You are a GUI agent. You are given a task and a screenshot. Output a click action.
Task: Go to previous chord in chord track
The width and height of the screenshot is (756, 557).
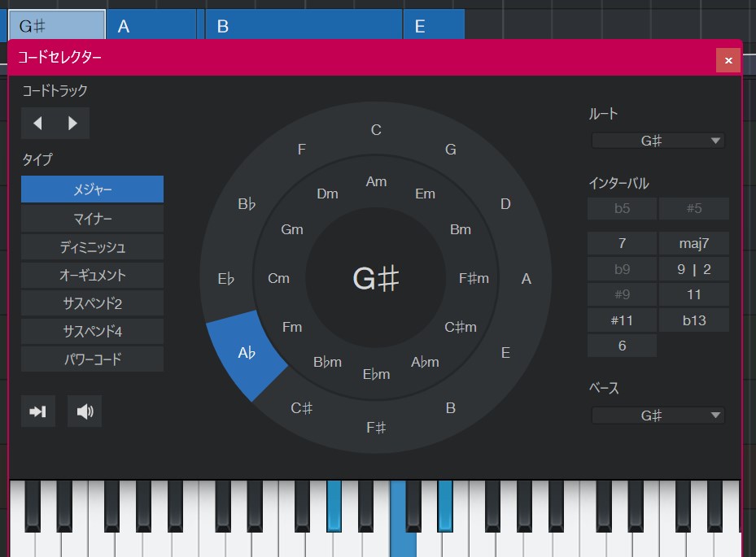pos(37,124)
